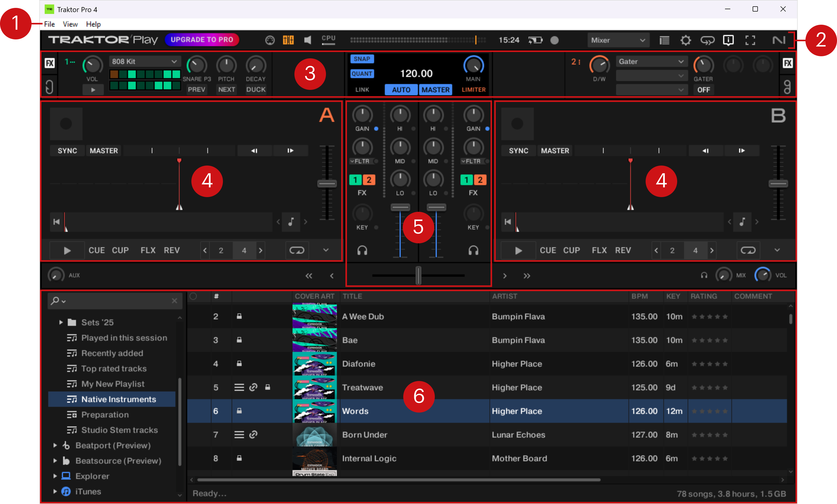Click the Deck A key note icon
Viewport: 837px width, 504px height.
(291, 222)
